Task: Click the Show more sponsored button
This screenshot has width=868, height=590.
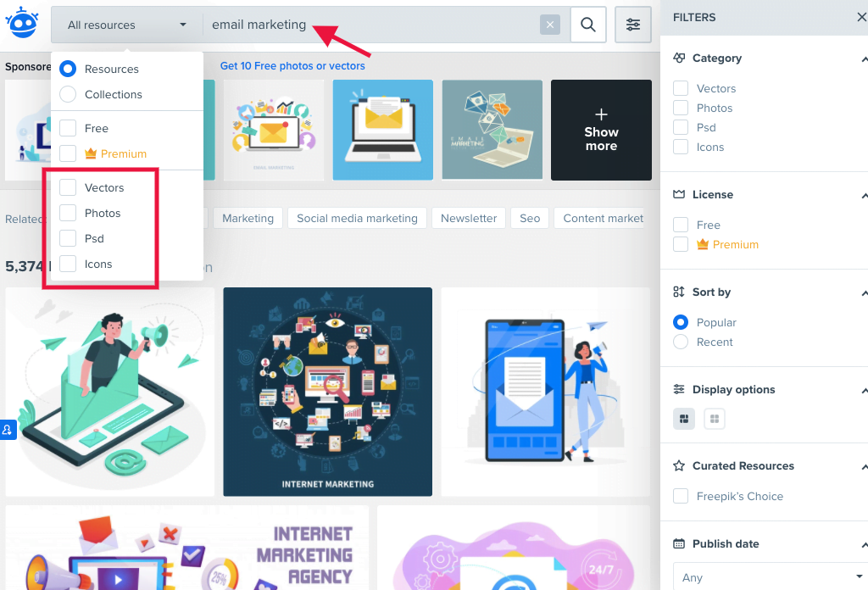Action: (x=601, y=130)
